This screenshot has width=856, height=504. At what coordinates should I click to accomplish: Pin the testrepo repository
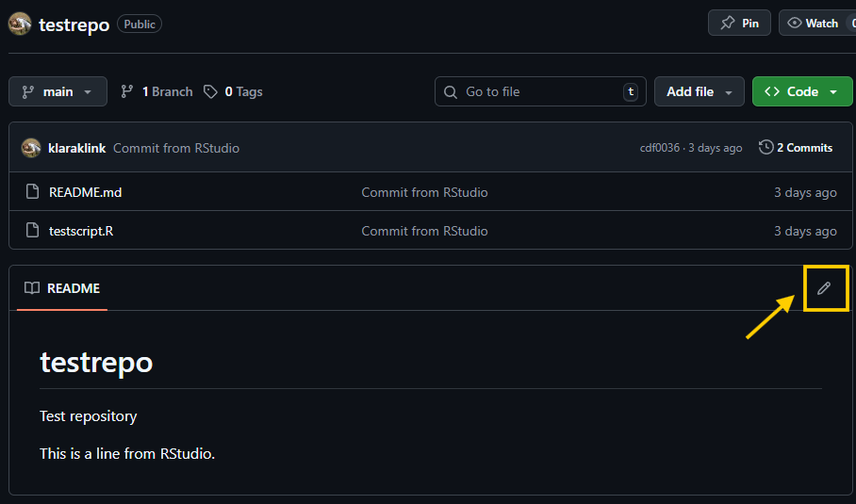pyautogui.click(x=739, y=24)
